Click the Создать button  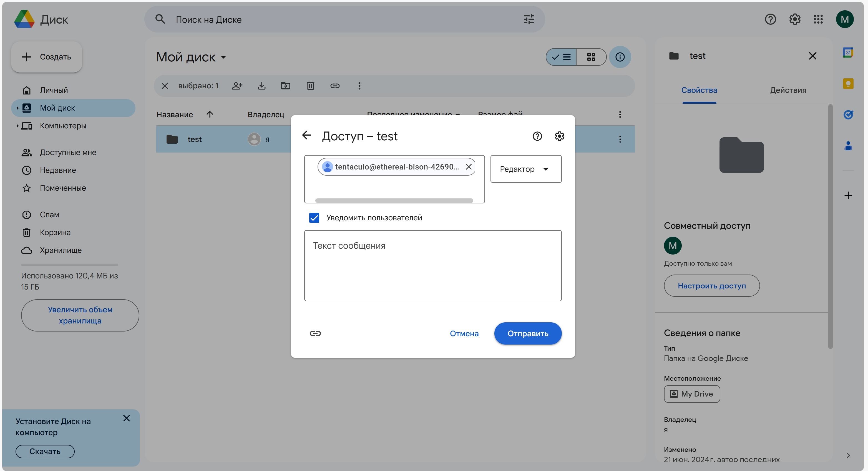[x=47, y=57]
